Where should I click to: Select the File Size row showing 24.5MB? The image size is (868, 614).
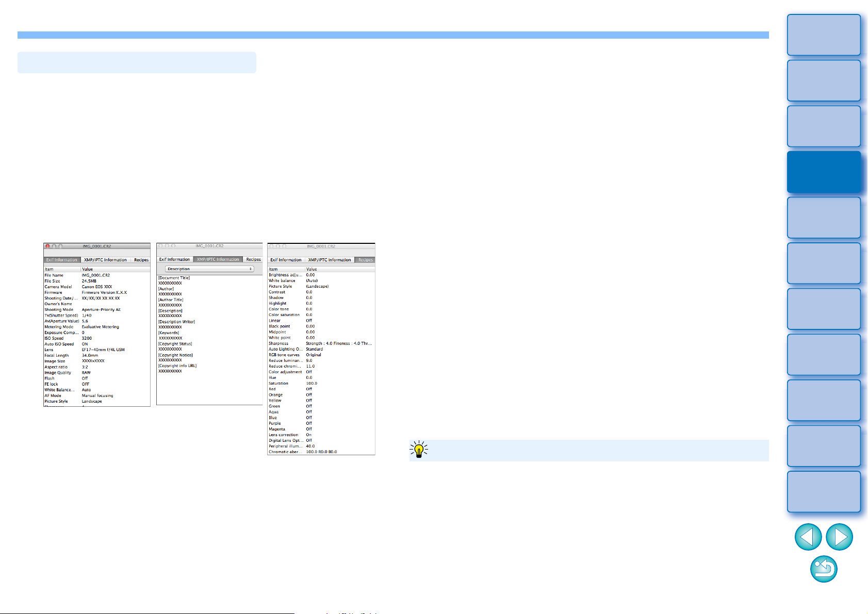[x=97, y=281]
